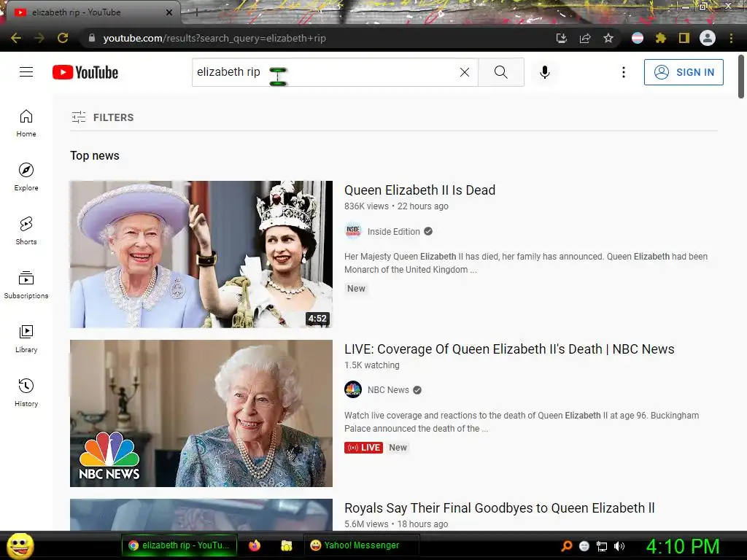Bookmark this page with the star icon

[608, 38]
